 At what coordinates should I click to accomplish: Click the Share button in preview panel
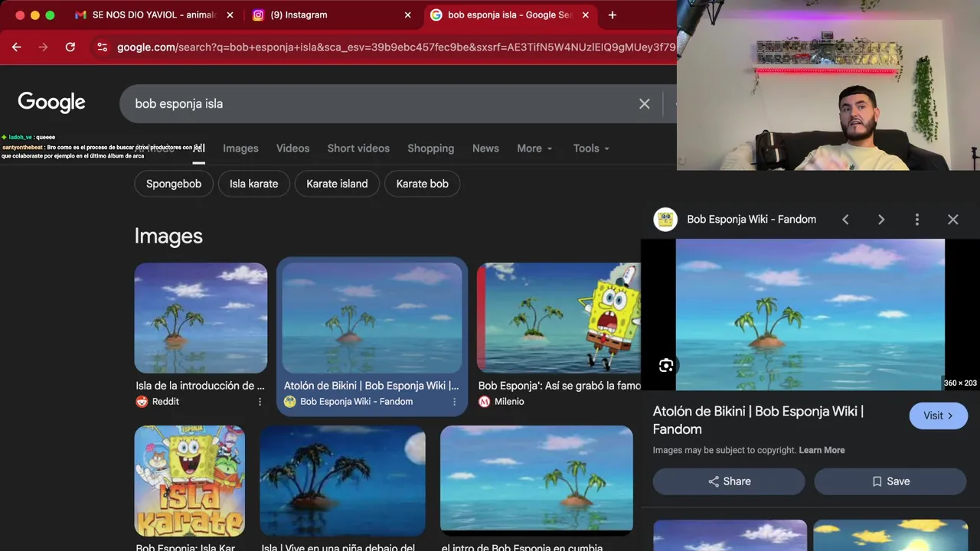point(729,481)
